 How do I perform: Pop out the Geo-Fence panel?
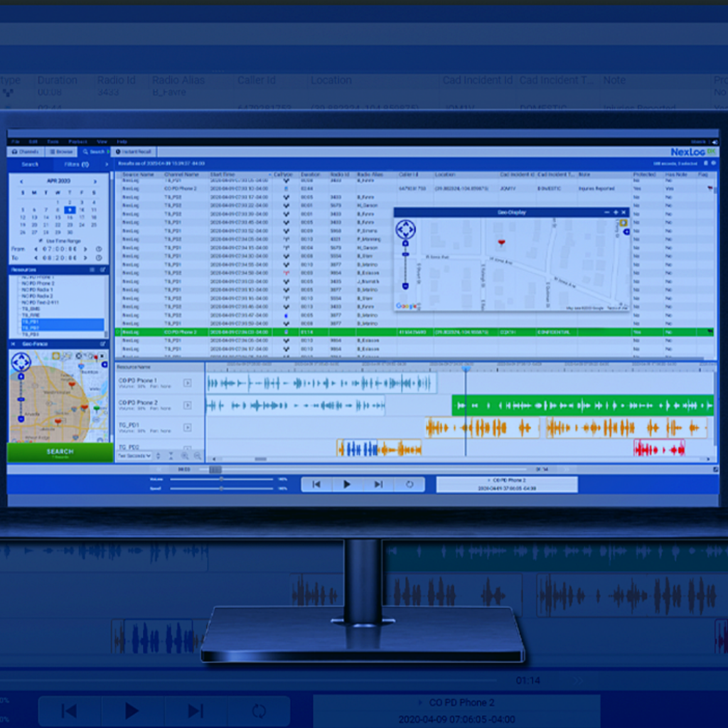point(102,344)
